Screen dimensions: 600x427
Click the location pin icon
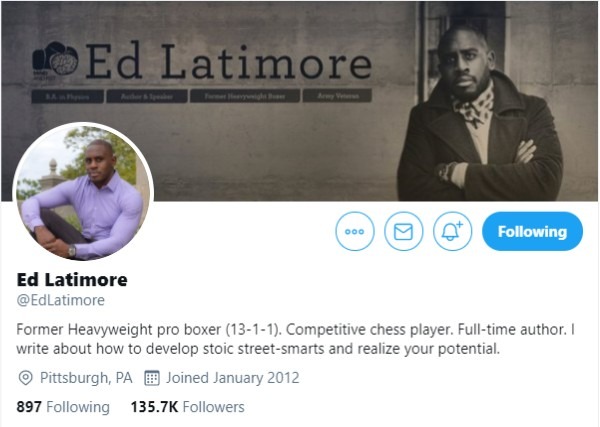pos(25,378)
